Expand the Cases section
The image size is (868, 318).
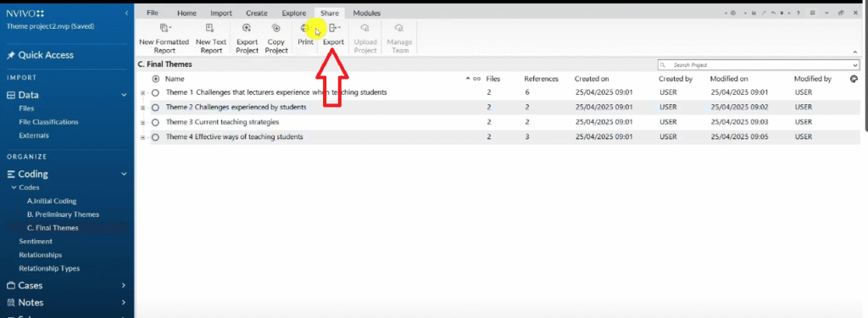[x=124, y=286]
